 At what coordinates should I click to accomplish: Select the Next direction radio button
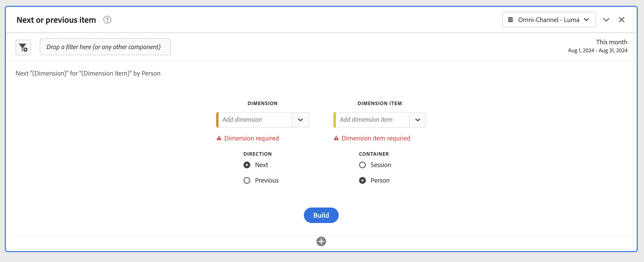pos(247,165)
